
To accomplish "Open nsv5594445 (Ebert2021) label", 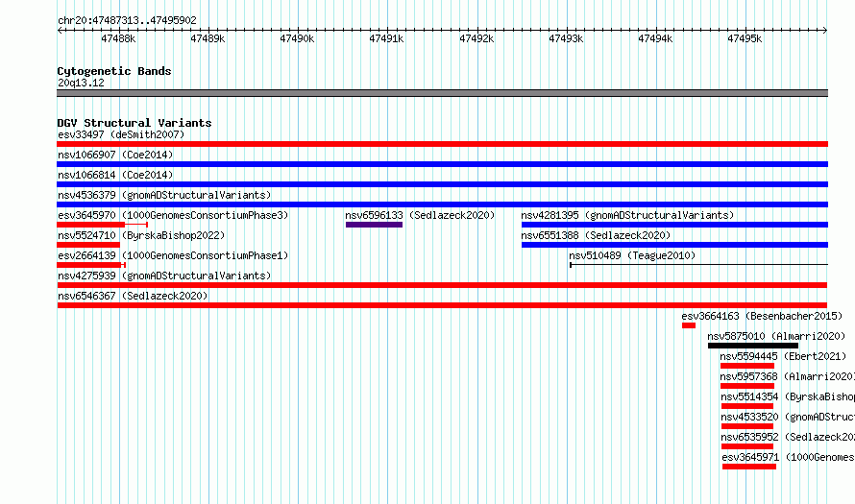I will coord(783,356).
